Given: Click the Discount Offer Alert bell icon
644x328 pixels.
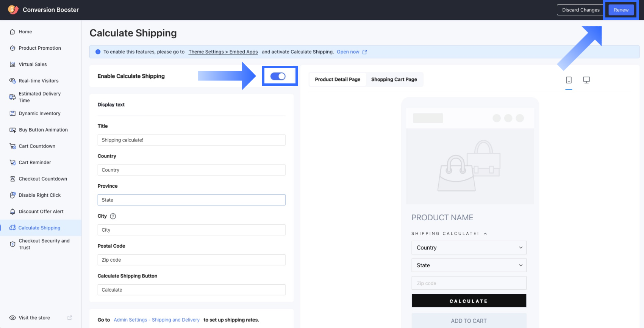Looking at the screenshot, I should [13, 212].
